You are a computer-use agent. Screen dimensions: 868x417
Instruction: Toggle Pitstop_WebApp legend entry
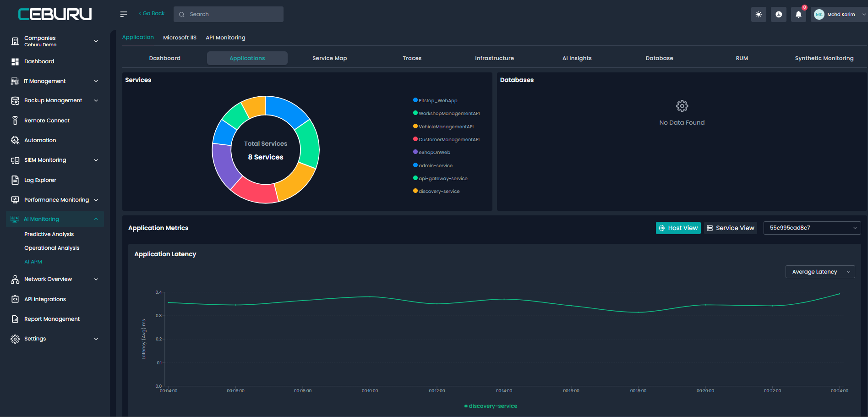click(x=435, y=100)
